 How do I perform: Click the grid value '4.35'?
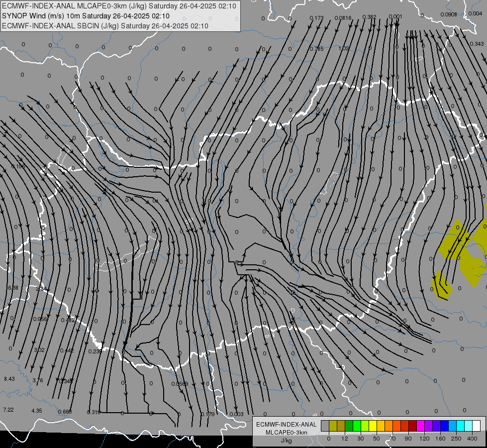pyautogui.click(x=37, y=411)
